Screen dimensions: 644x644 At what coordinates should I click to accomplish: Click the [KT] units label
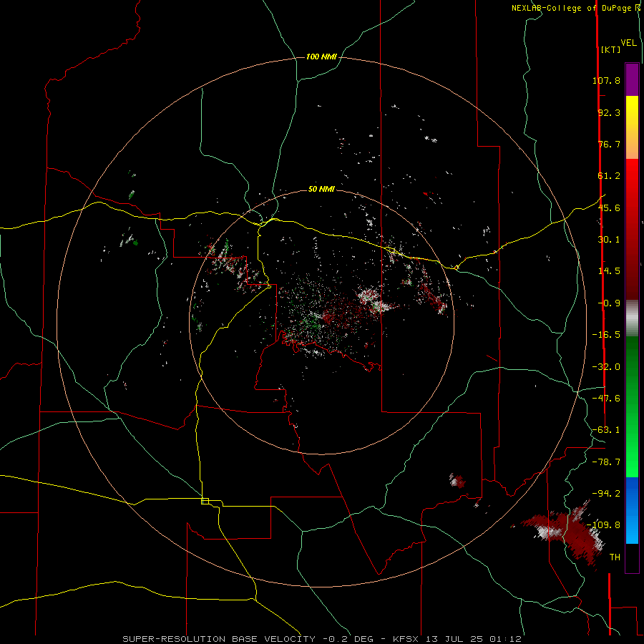(x=610, y=49)
